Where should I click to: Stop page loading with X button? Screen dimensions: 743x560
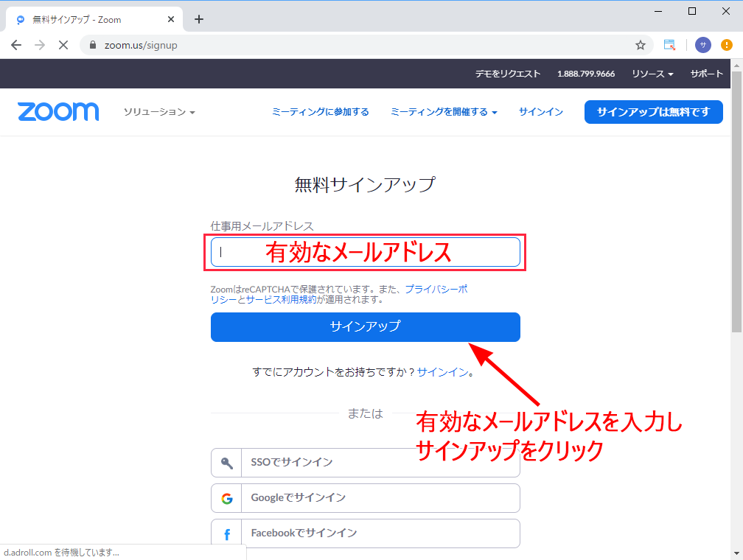coord(63,45)
